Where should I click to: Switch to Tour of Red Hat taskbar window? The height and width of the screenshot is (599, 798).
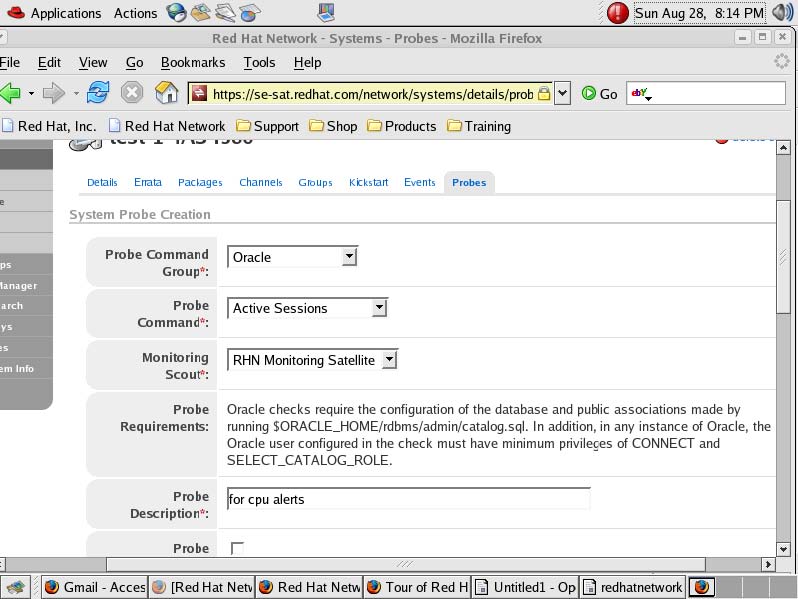tap(417, 587)
